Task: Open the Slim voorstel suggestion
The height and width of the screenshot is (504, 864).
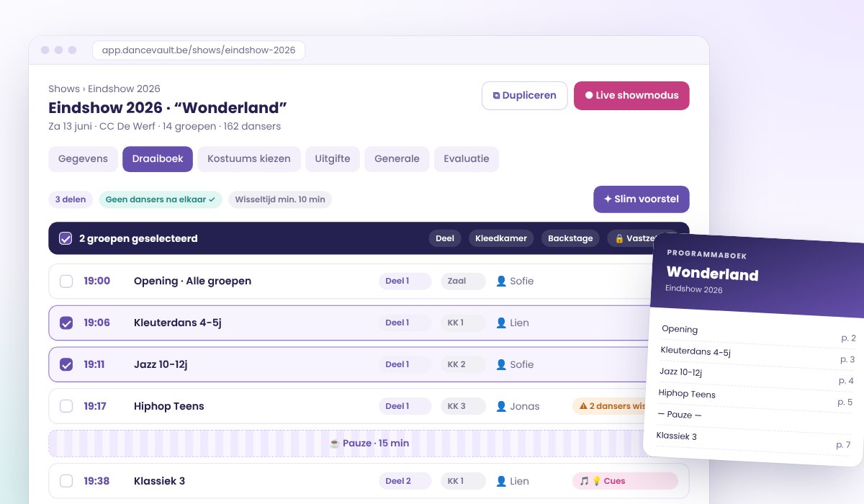Action: pos(641,199)
